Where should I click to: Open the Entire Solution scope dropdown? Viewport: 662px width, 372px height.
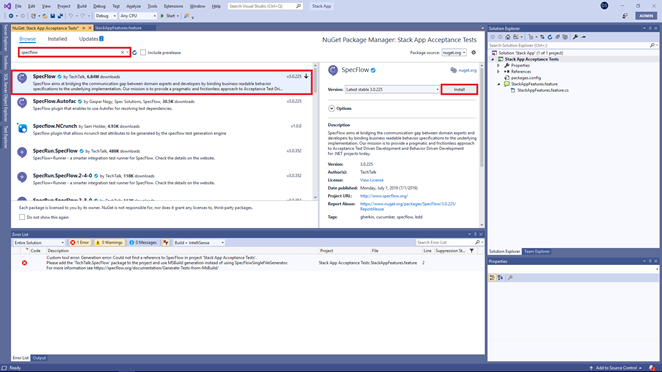[x=39, y=243]
